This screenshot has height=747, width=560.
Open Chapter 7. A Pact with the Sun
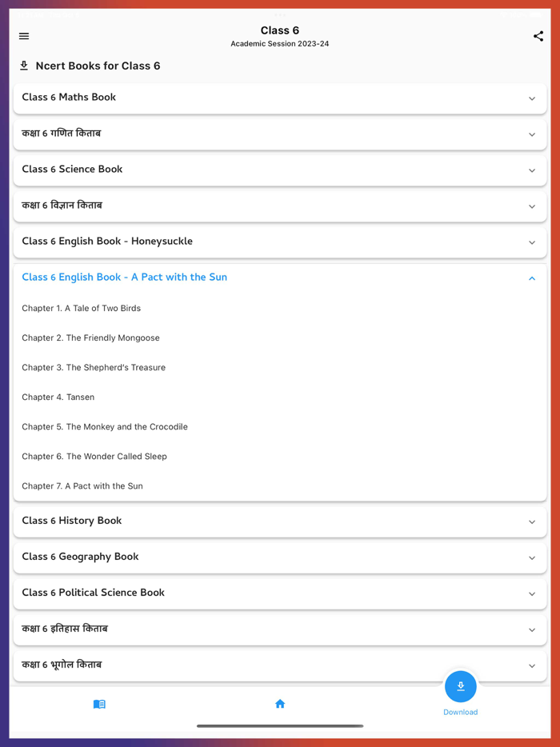point(82,485)
